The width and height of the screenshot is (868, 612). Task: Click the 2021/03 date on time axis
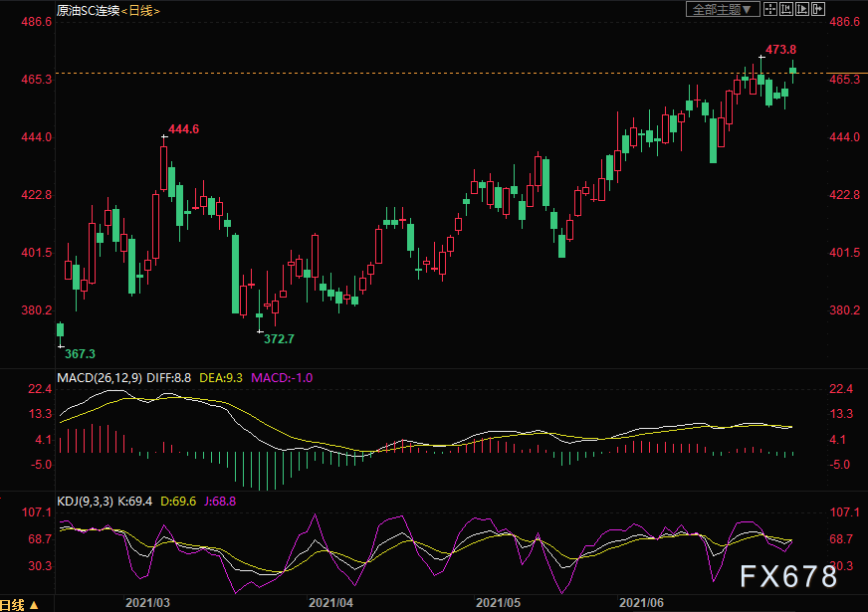point(147,603)
